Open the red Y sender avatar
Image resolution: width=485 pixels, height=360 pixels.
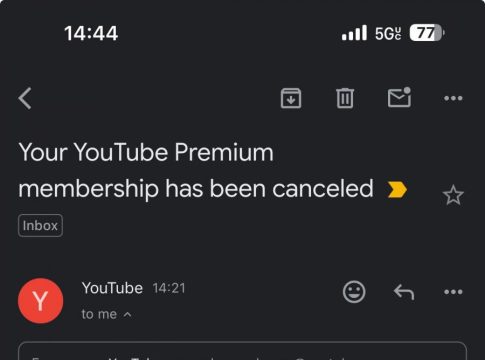(41, 301)
